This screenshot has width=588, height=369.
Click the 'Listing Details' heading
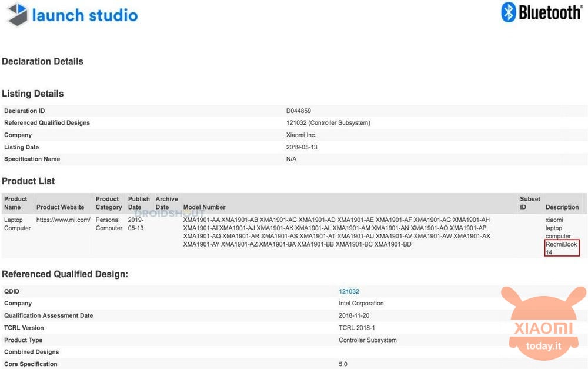(32, 94)
